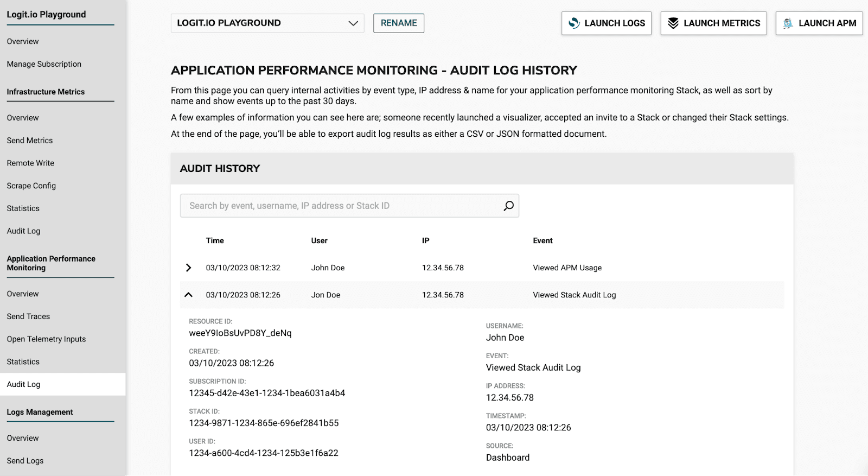Click the LAUNCH APM button label
868x476 pixels.
tap(827, 23)
